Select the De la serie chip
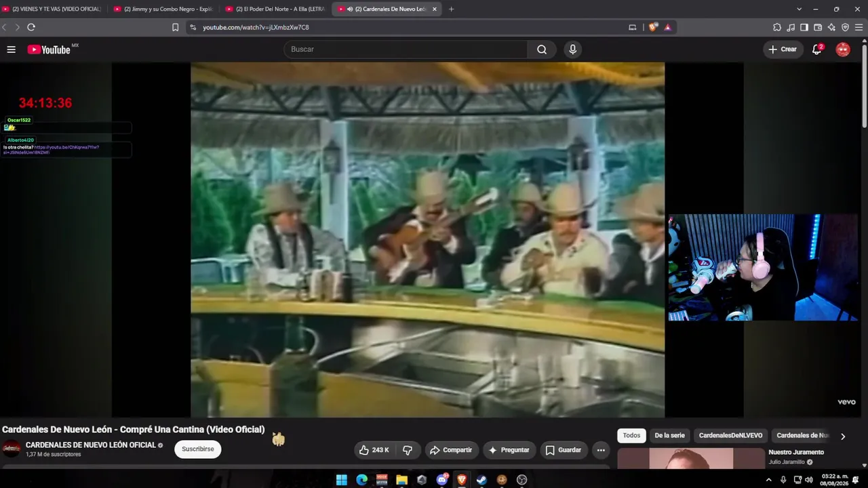 coord(670,436)
